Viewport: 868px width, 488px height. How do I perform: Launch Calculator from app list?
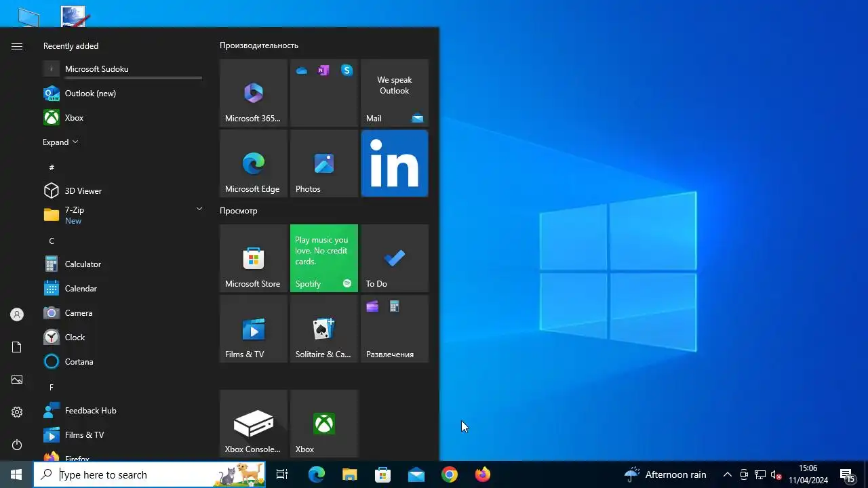coord(123,264)
